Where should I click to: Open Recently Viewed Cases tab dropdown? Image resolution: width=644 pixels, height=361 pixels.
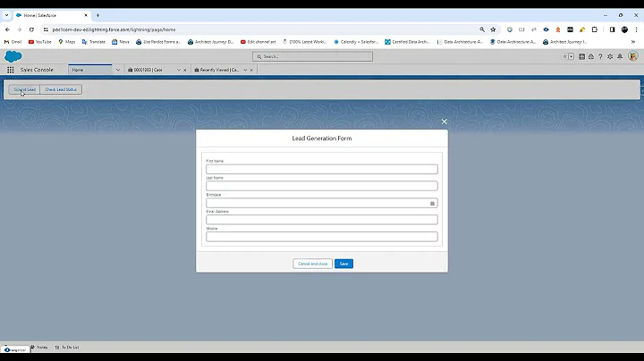pos(245,70)
